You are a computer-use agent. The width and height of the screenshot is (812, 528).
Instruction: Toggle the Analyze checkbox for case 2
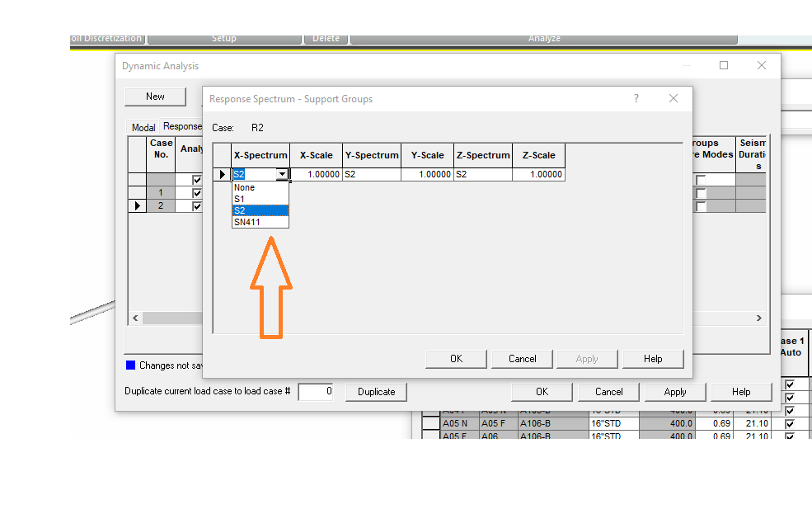[197, 206]
